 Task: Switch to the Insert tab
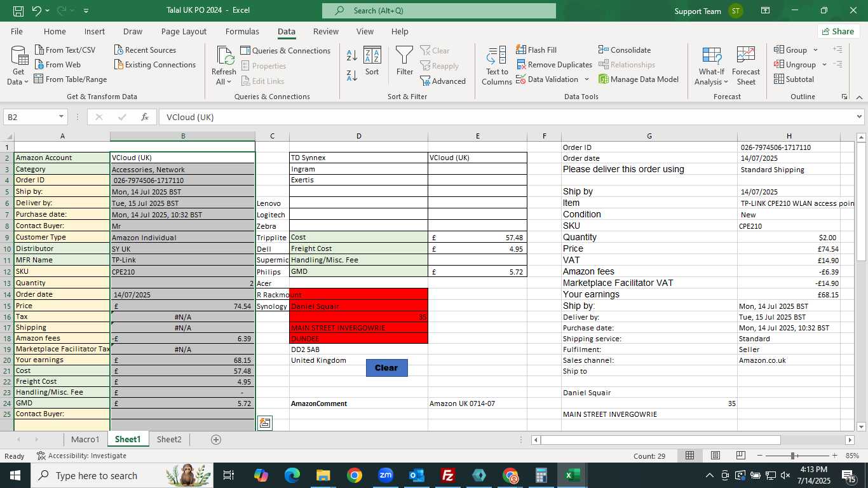pyautogui.click(x=95, y=32)
